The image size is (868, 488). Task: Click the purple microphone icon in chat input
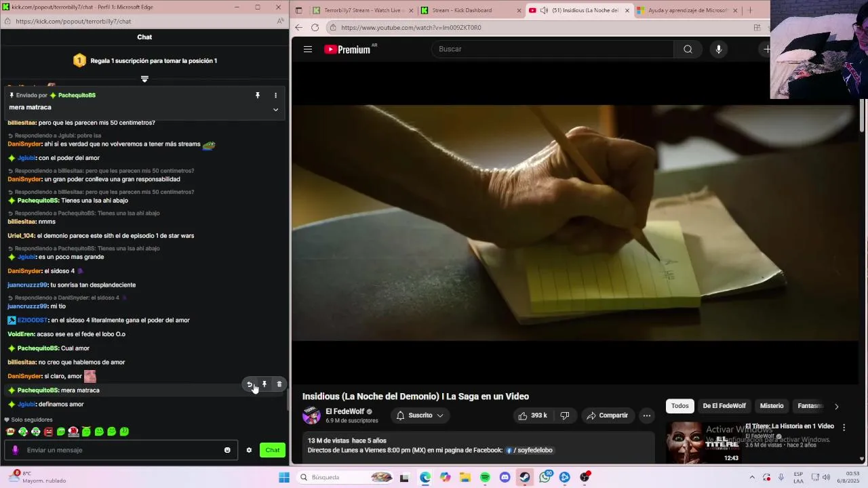(16, 450)
